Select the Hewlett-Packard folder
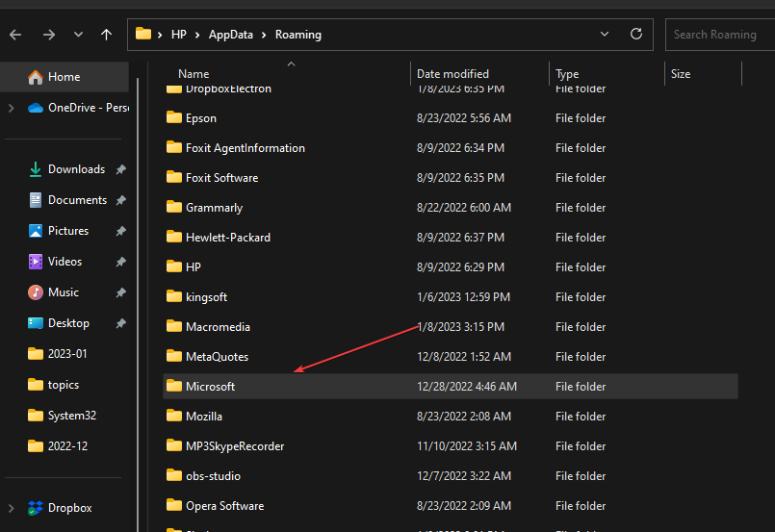 pos(228,237)
